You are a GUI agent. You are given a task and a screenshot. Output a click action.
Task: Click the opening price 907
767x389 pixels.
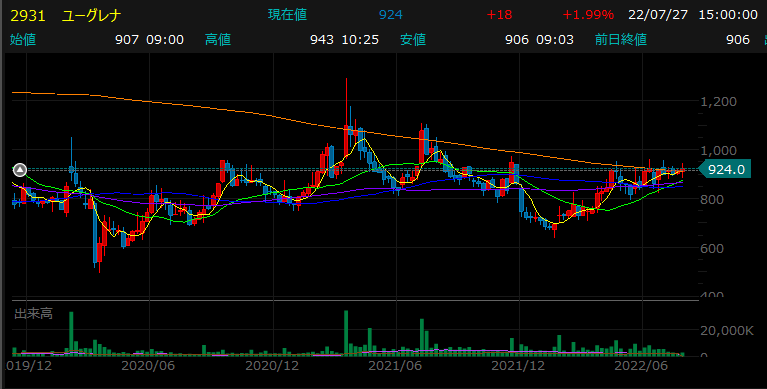click(127, 40)
